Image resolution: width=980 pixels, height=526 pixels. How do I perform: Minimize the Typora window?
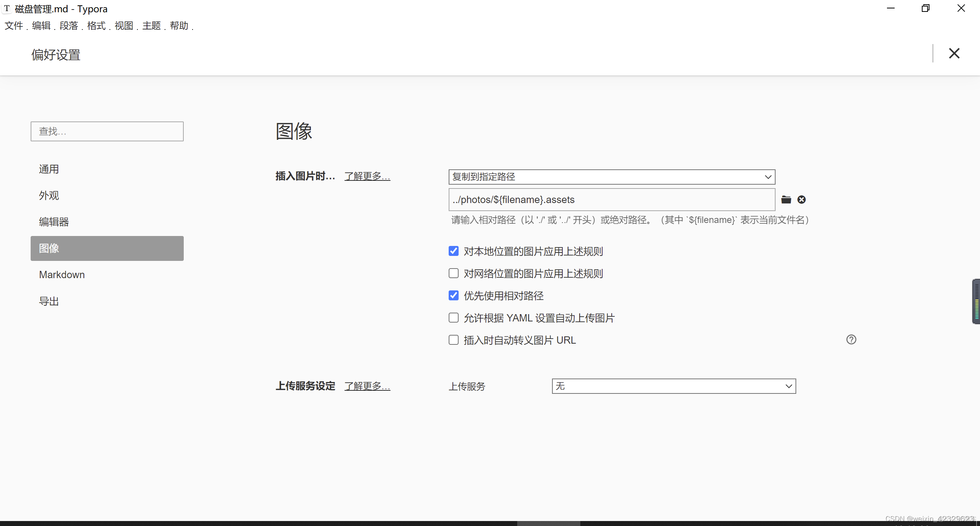point(891,8)
